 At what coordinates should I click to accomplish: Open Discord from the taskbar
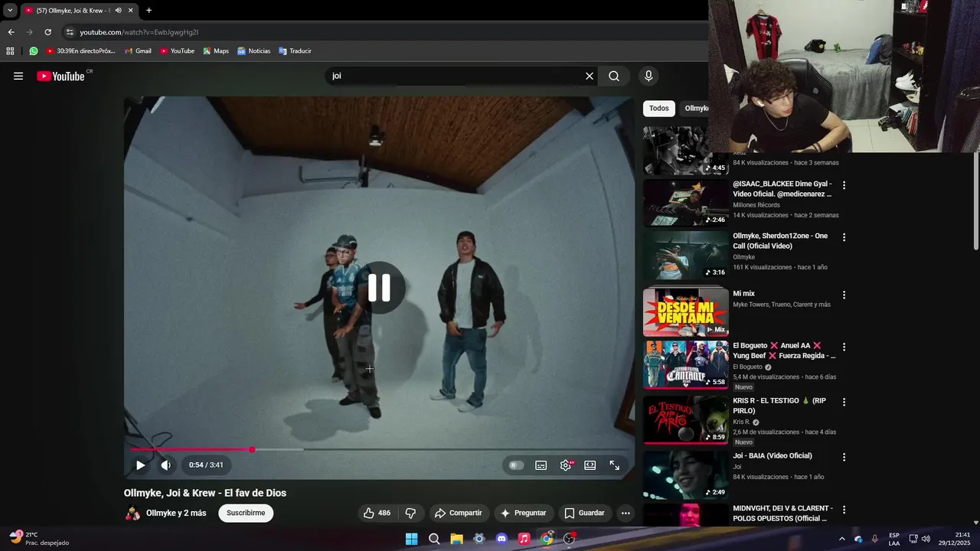(501, 539)
